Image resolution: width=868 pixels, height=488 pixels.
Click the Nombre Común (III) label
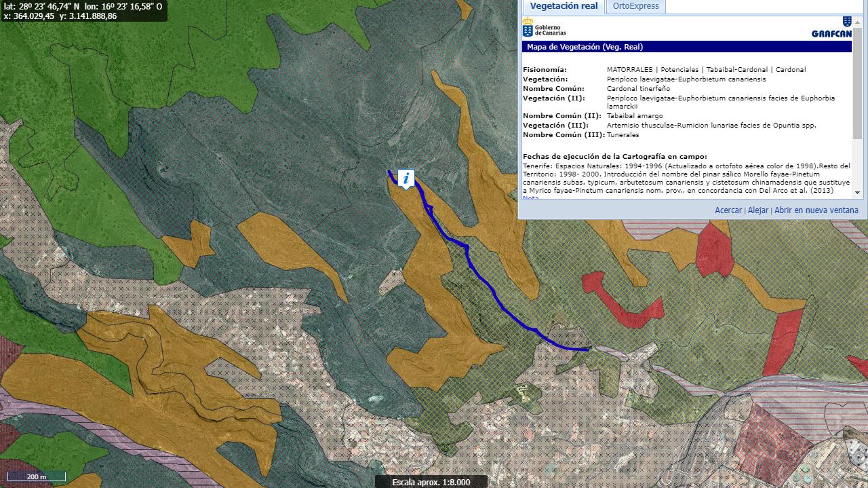click(x=564, y=135)
